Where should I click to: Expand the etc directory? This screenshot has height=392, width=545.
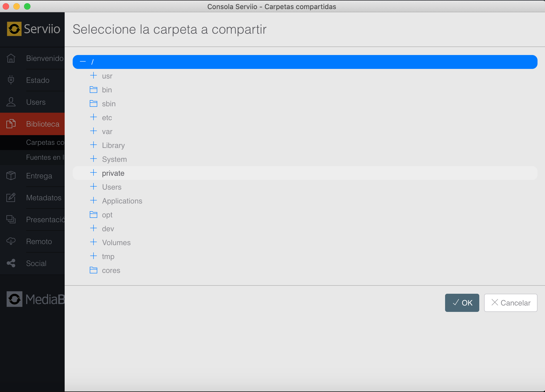[x=93, y=117]
